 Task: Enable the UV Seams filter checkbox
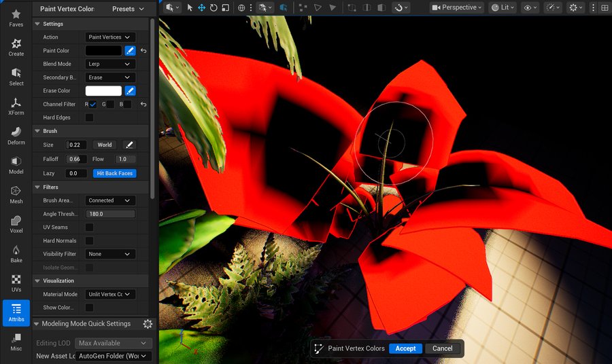(89, 227)
